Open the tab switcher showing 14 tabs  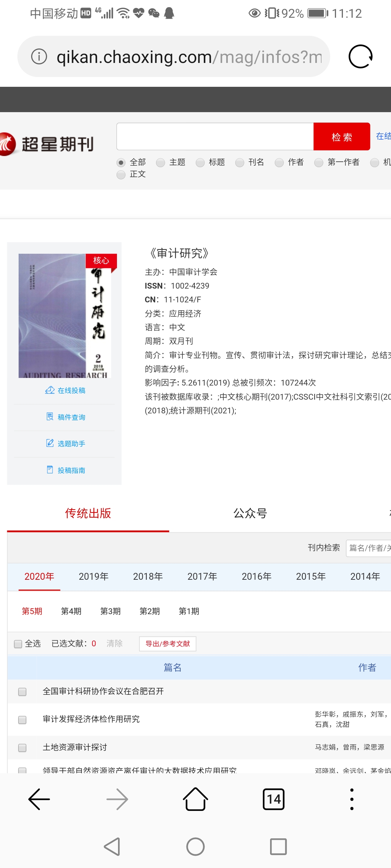pos(274,799)
